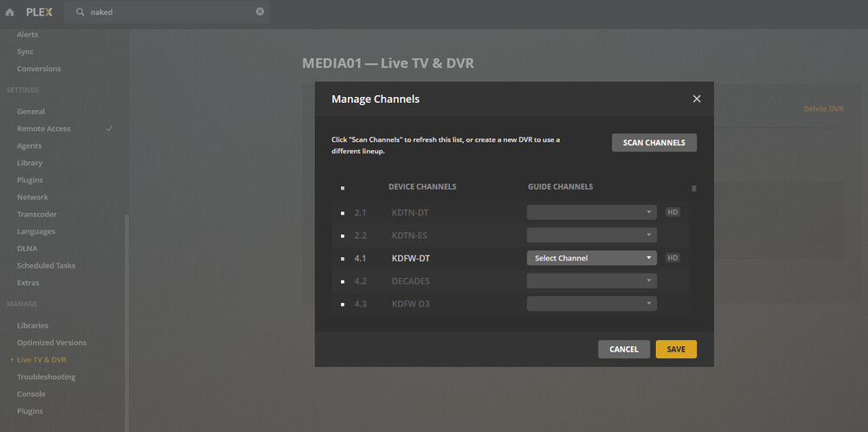This screenshot has width=868, height=432.
Task: Open Languages settings
Action: (36, 231)
